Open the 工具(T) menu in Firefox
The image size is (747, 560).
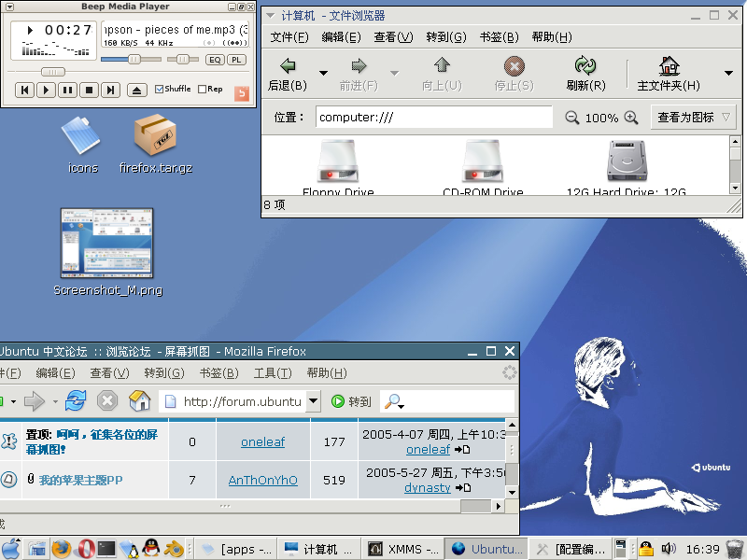(273, 372)
